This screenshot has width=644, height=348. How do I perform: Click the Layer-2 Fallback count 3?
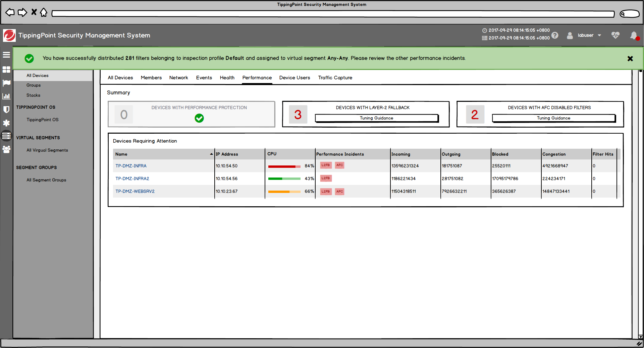[x=298, y=115]
